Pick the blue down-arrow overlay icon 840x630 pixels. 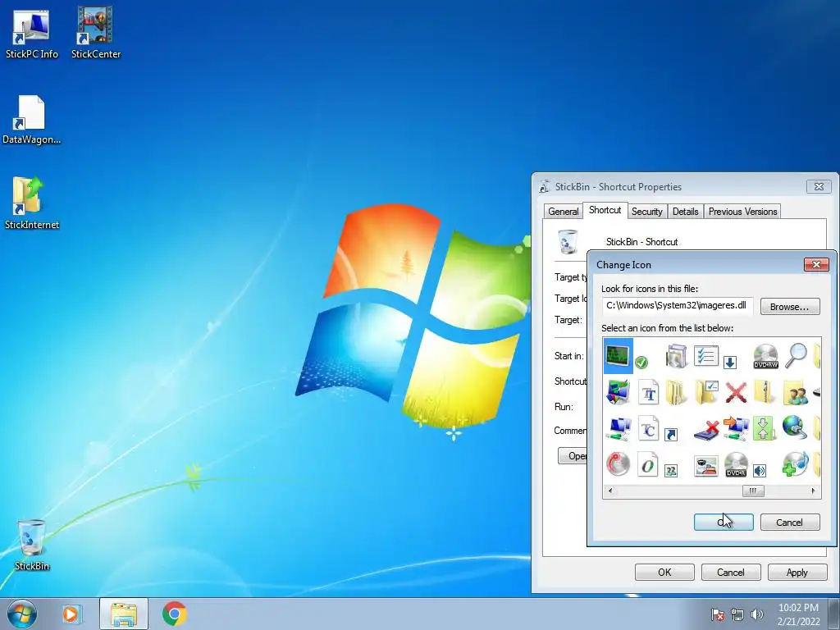point(729,363)
